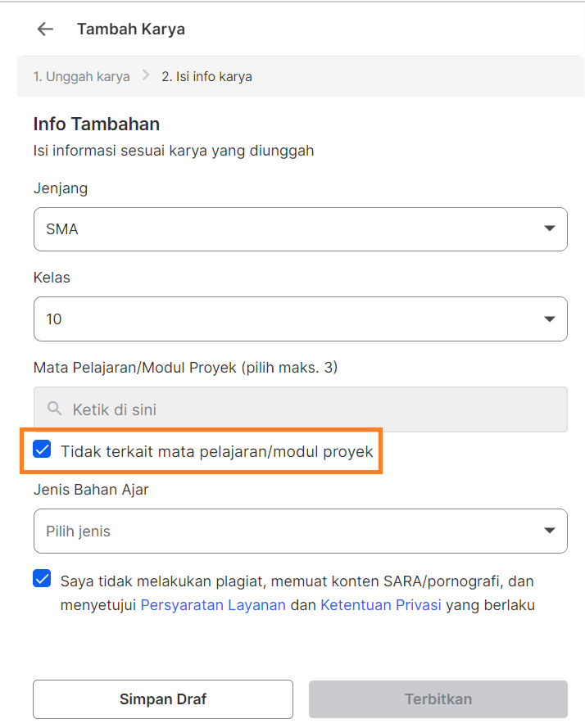Open the 'Pilih jenis' dropdown
Image resolution: width=585 pixels, height=728 pixels.
point(300,531)
